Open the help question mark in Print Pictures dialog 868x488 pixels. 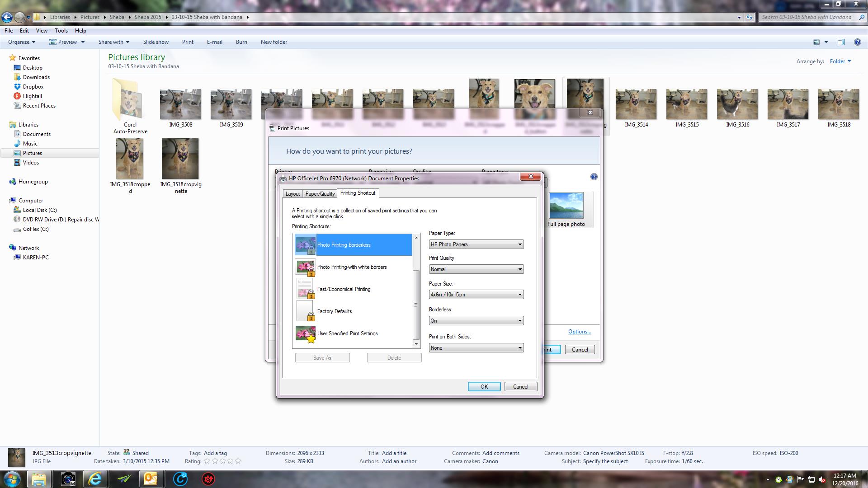point(594,177)
